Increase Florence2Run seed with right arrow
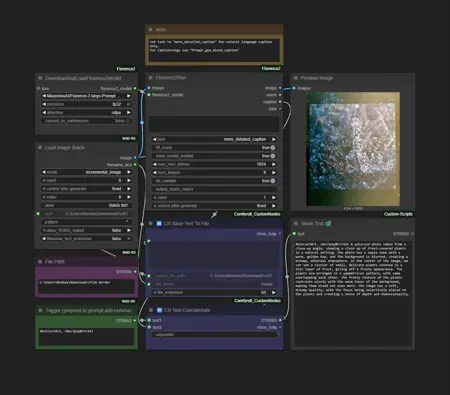This screenshot has height=395, width=450. click(274, 197)
